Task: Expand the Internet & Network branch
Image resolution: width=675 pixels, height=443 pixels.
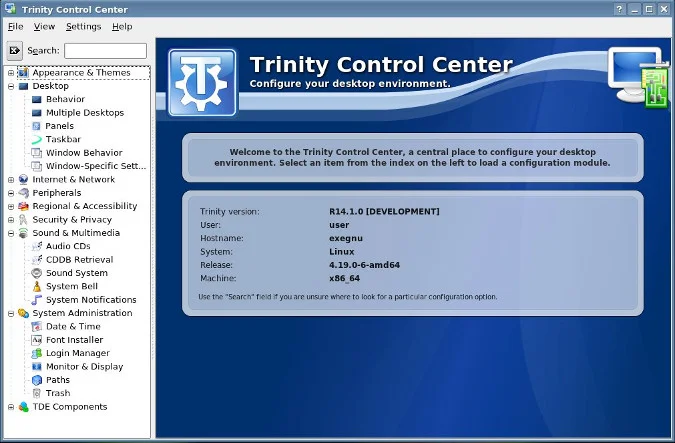Action: coord(11,180)
